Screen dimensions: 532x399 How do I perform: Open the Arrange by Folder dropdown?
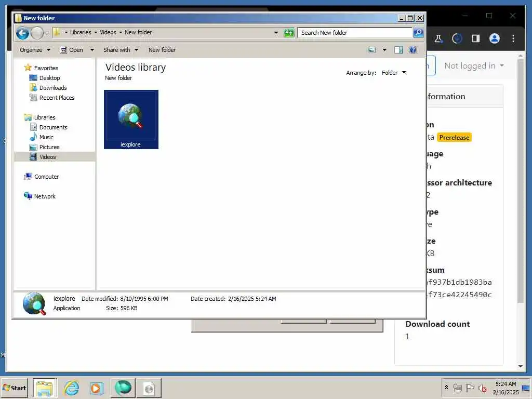[394, 73]
